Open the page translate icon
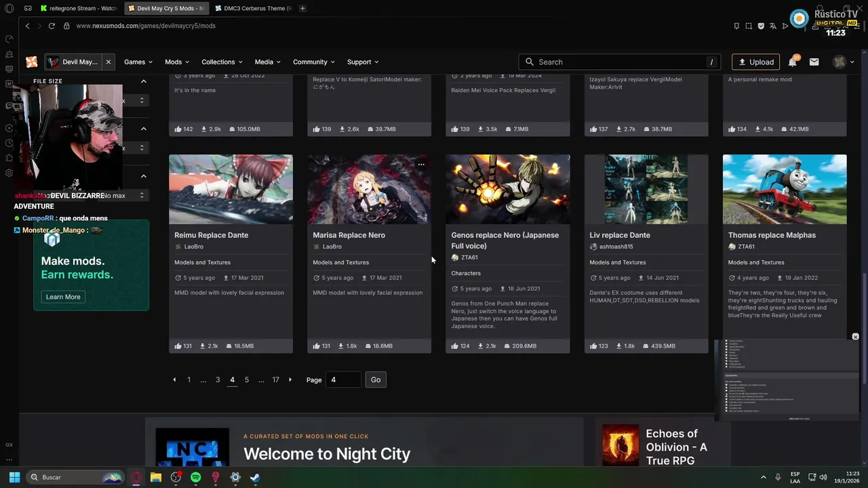 pyautogui.click(x=773, y=26)
